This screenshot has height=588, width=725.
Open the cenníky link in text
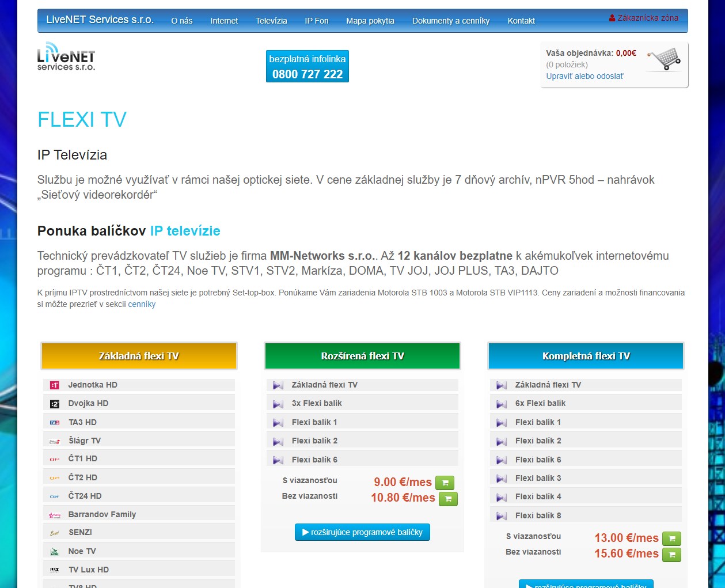point(142,304)
